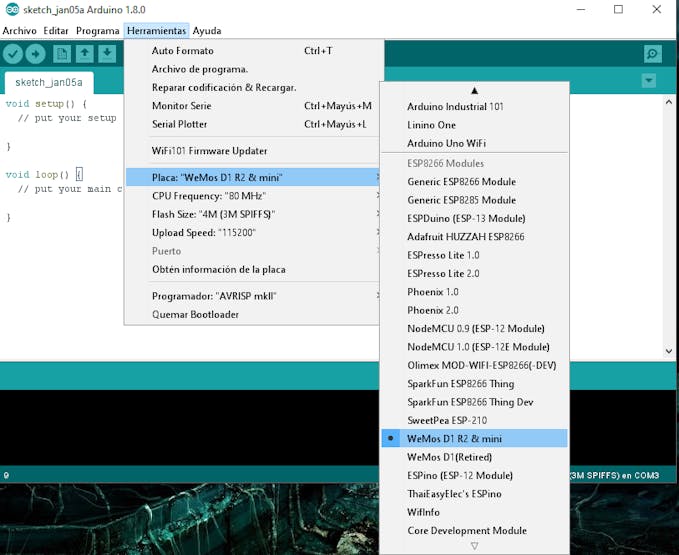Screen dimensions: 679x555
Task: Select Phoenix 1.0 board
Action: pos(474,292)
